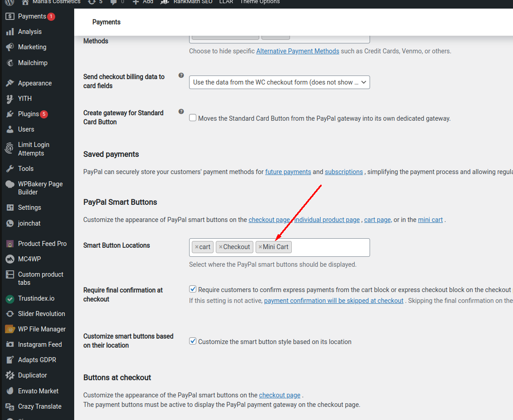Screen dimensions: 513x420
Task: Click the Mailchimp sidebar icon
Action: click(x=10, y=63)
